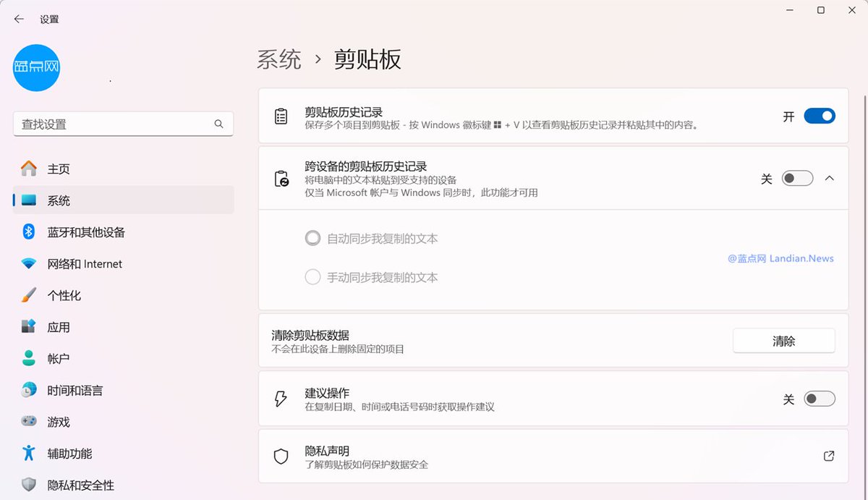Open 系统 settings from the sidebar
Viewport: 868px width, 500px height.
(58, 200)
